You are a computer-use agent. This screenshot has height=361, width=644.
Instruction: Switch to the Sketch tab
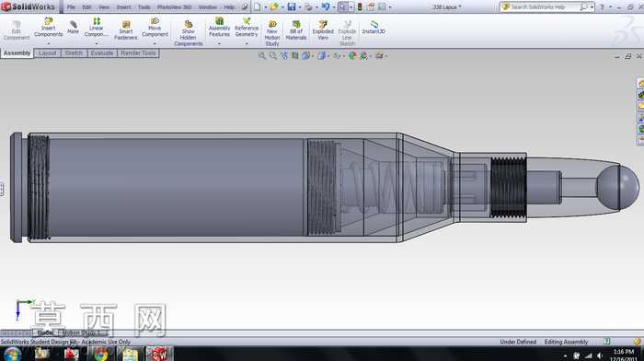(74, 53)
